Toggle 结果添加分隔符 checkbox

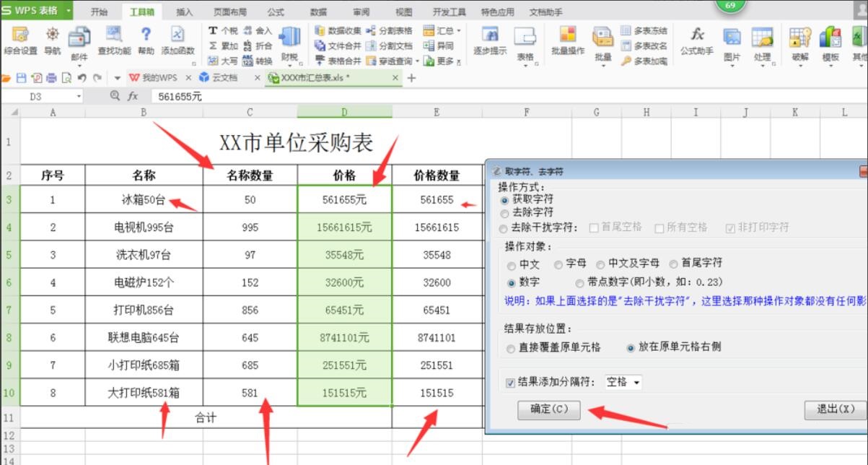click(512, 383)
